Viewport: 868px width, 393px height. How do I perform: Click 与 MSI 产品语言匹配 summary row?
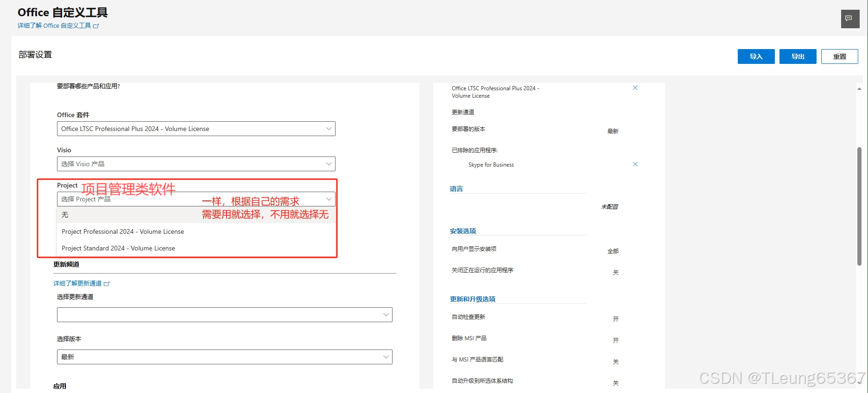[535, 360]
